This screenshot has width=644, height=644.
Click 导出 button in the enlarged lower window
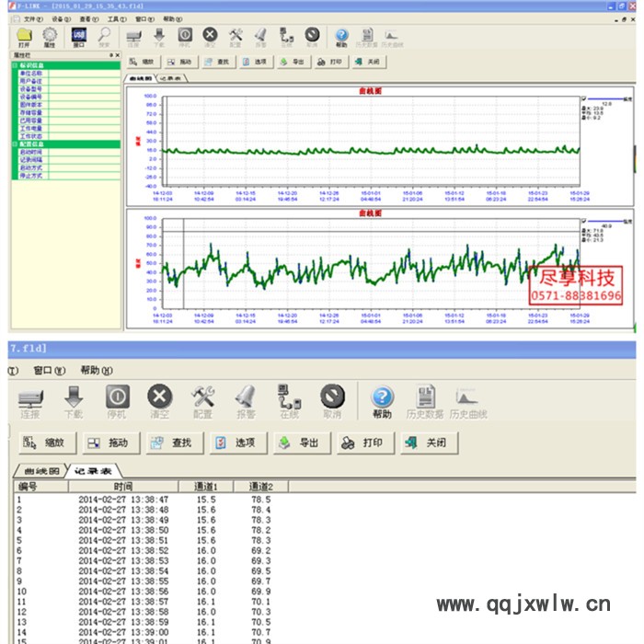302,443
